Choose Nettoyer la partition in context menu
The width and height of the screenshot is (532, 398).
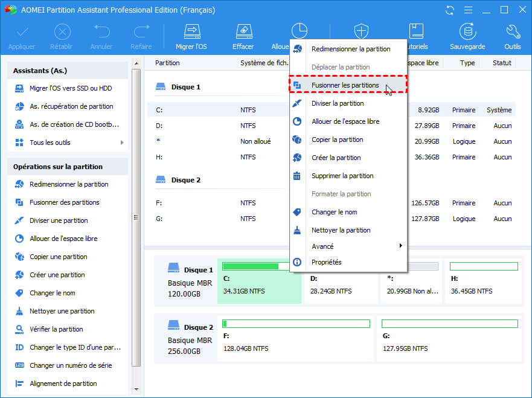tap(348, 230)
